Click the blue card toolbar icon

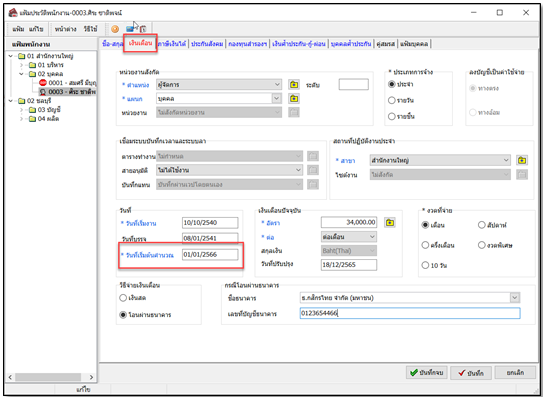[x=130, y=29]
